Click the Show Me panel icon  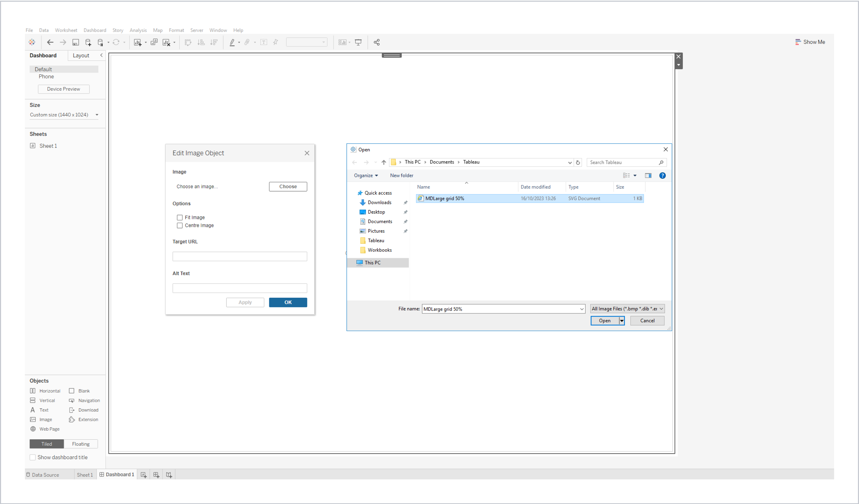[797, 42]
